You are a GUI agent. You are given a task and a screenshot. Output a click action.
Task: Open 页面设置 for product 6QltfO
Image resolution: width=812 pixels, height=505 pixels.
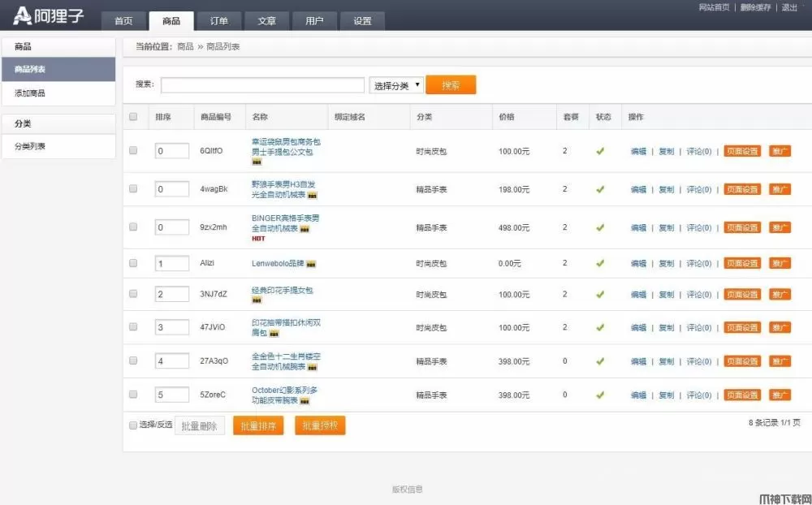pyautogui.click(x=741, y=151)
